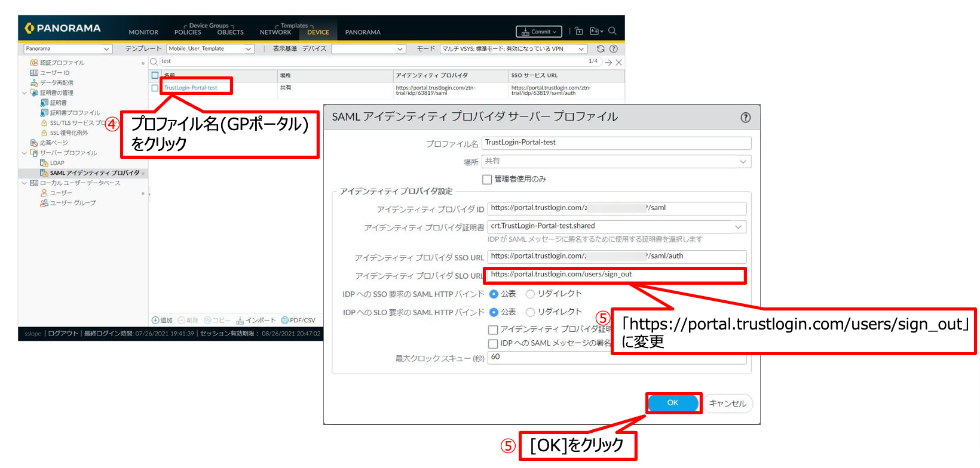Select リダイレクト for the SSO HTTP binding
980x468 pixels.
[530, 294]
